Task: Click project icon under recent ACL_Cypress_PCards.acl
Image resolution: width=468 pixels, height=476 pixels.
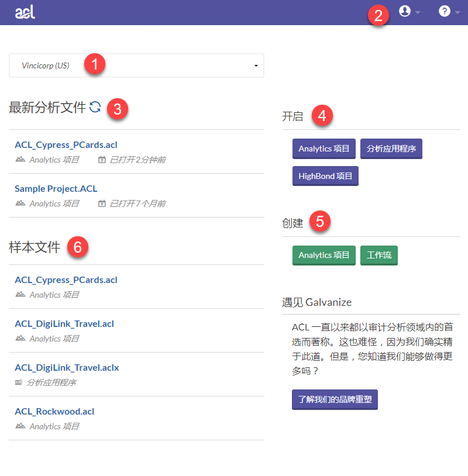Action: pyautogui.click(x=20, y=160)
